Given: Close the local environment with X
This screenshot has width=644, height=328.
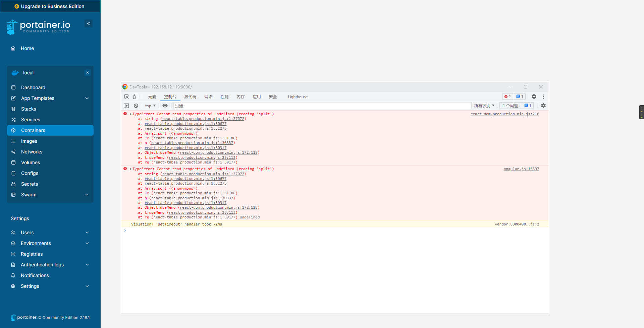Looking at the screenshot, I should tap(87, 73).
